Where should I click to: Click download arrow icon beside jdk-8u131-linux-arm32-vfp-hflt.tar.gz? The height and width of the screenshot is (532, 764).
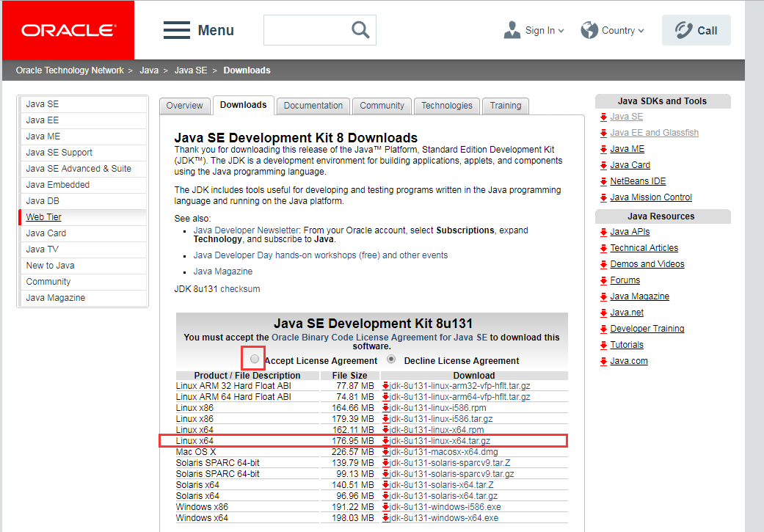(x=385, y=386)
